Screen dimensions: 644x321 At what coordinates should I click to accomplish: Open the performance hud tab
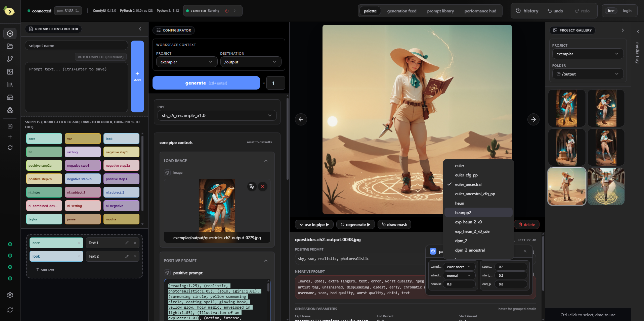tap(480, 11)
